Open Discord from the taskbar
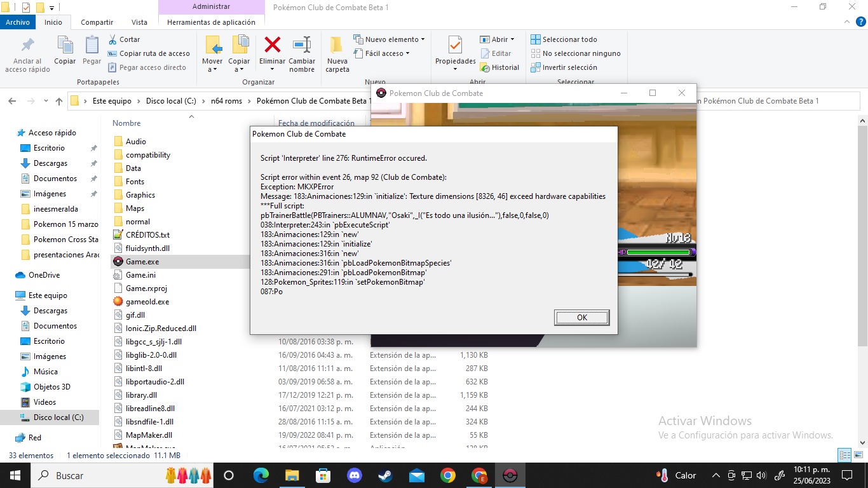This screenshot has width=868, height=488. (354, 475)
